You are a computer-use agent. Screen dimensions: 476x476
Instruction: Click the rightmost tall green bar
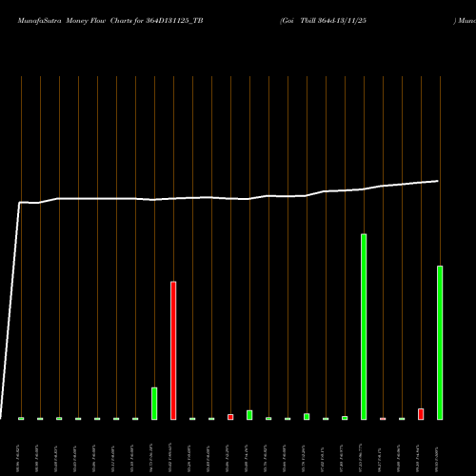(x=440, y=343)
